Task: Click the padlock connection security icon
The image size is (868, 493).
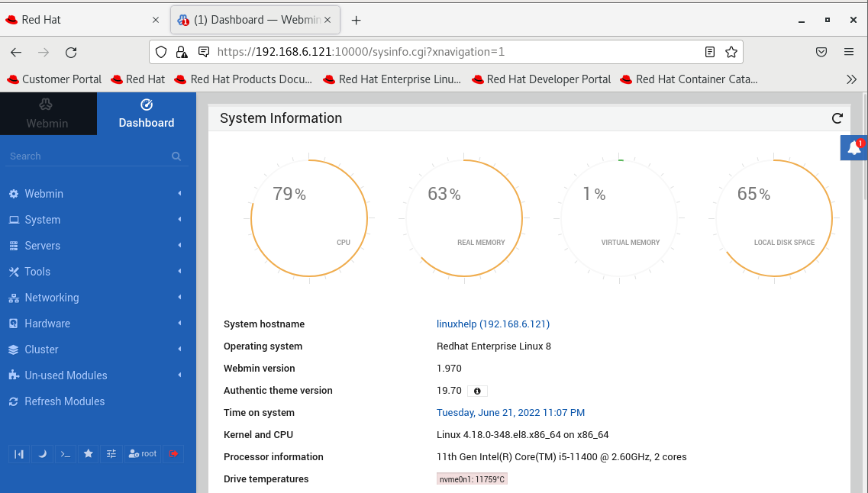Action: pos(182,52)
